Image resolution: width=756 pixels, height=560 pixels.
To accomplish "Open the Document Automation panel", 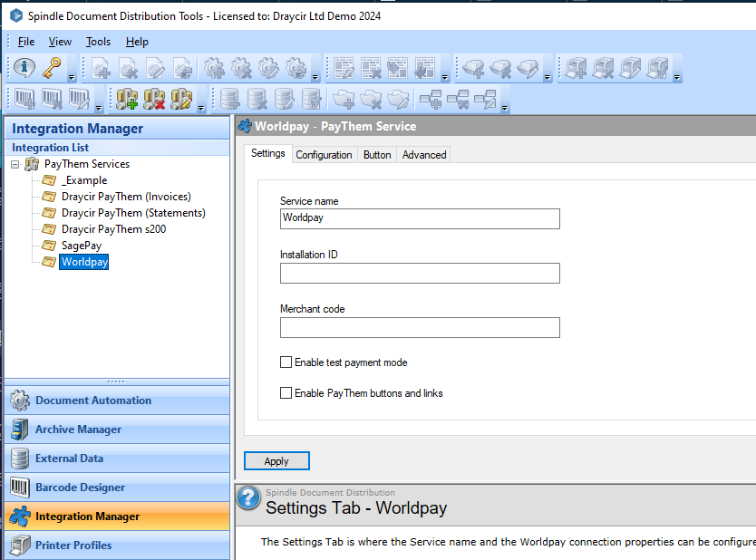I will [117, 401].
